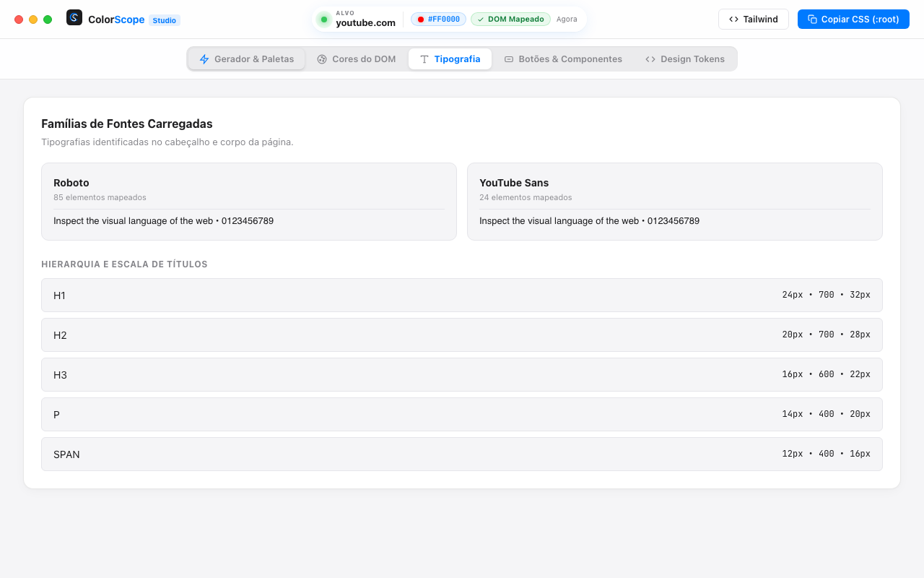
Task: Click the P paragraph scale row label
Action: pos(56,415)
